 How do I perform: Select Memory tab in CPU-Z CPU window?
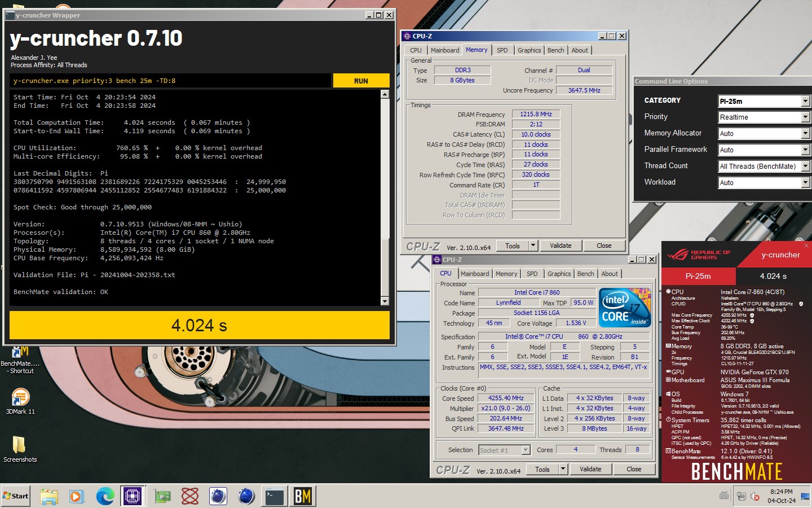pos(506,274)
